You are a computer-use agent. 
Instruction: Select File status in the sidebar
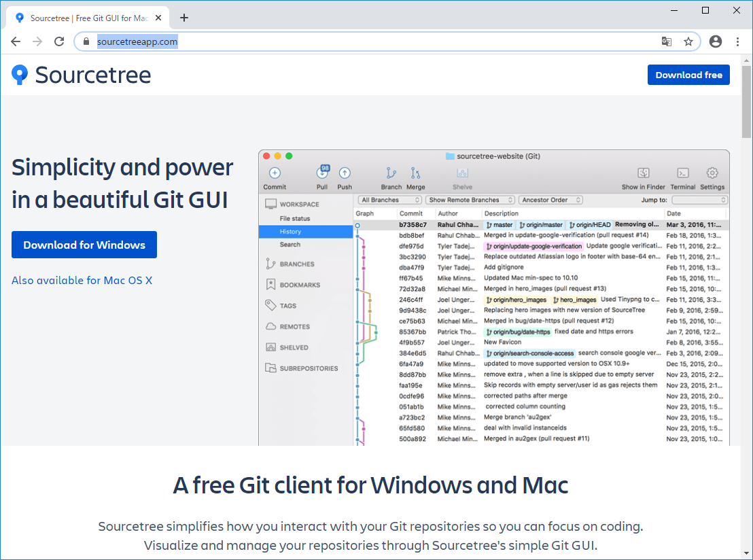295,219
